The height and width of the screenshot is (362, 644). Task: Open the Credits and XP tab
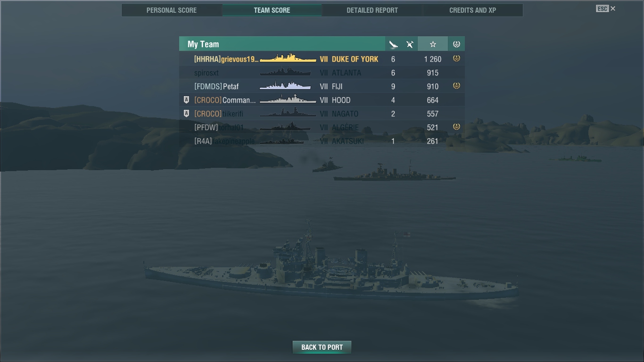point(473,10)
